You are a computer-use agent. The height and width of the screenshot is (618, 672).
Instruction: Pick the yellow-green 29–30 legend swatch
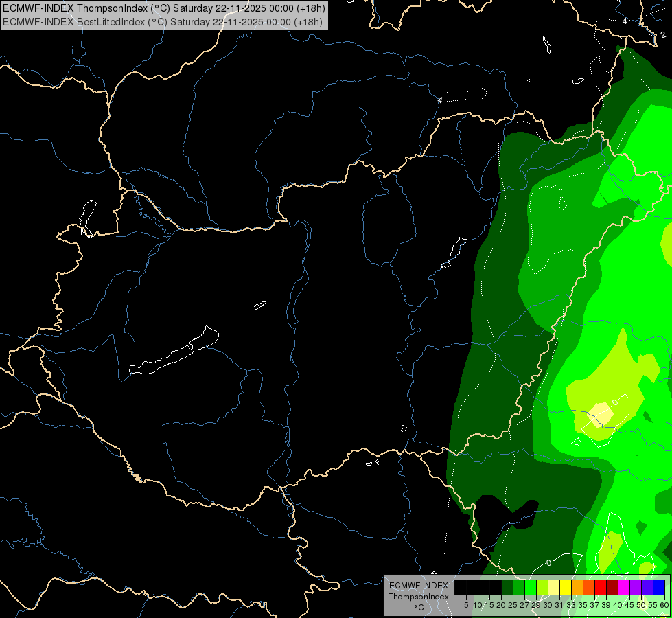pos(542,587)
